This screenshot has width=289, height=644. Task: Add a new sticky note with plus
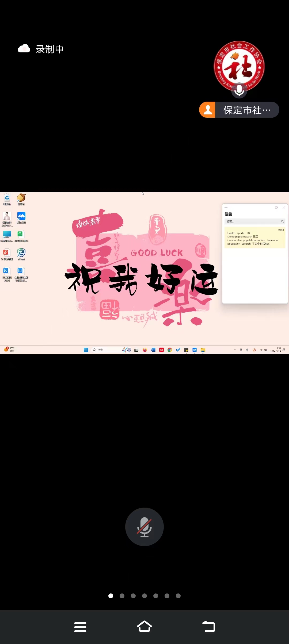(x=226, y=208)
